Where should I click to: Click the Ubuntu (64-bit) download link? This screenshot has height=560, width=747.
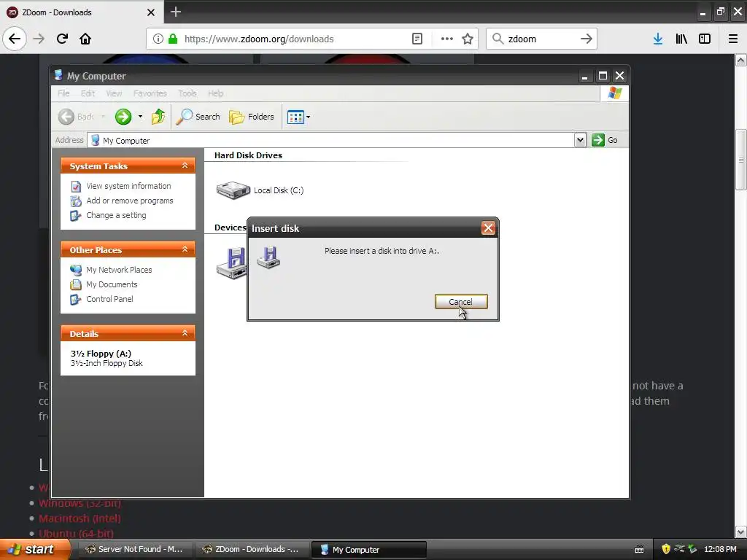(76, 533)
